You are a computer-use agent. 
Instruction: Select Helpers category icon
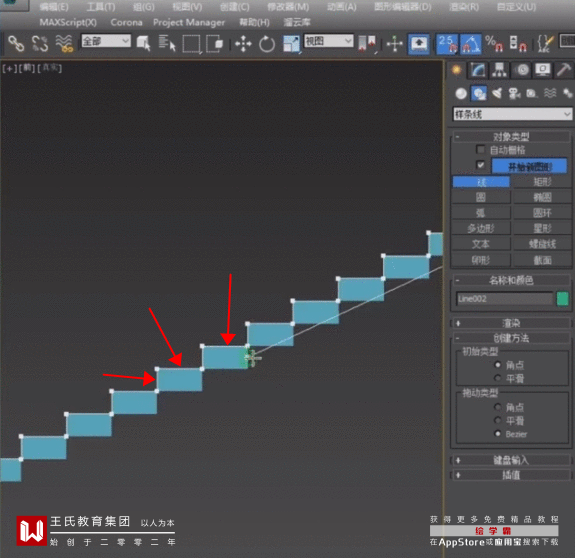532,94
